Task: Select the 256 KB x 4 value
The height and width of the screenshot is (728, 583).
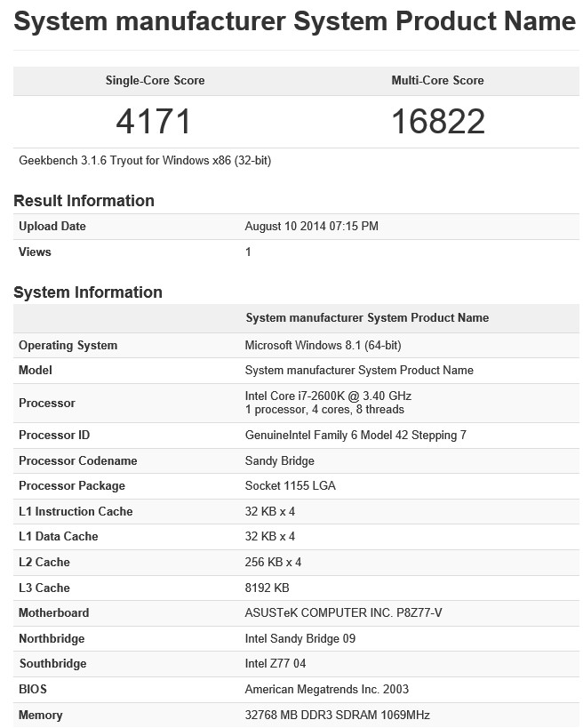Action: click(273, 562)
